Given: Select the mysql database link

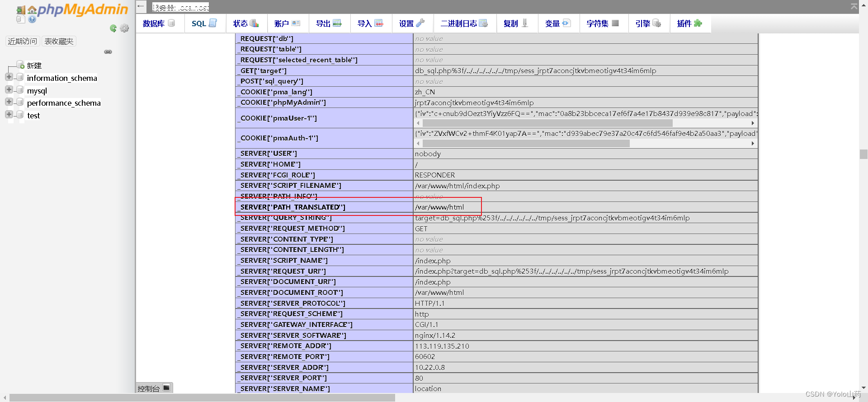Looking at the screenshot, I should pyautogui.click(x=37, y=91).
